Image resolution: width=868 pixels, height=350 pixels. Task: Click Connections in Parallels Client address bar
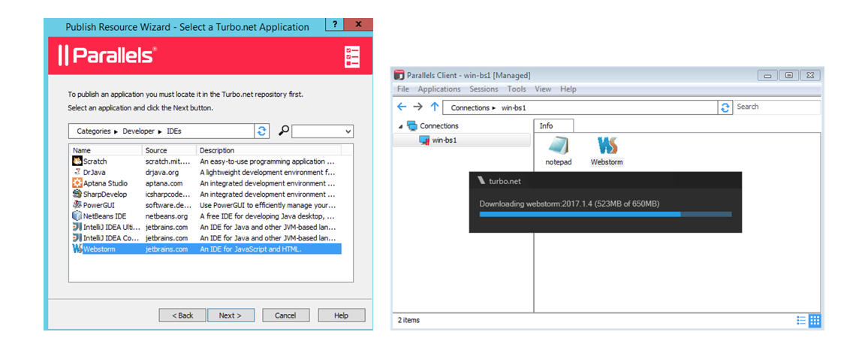click(470, 108)
